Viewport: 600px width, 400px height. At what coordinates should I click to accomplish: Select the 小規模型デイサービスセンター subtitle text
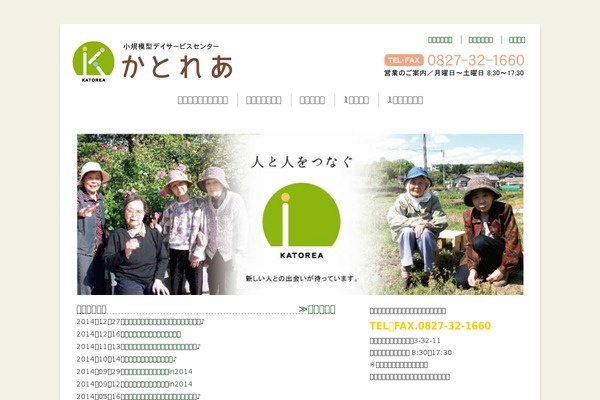tap(171, 46)
